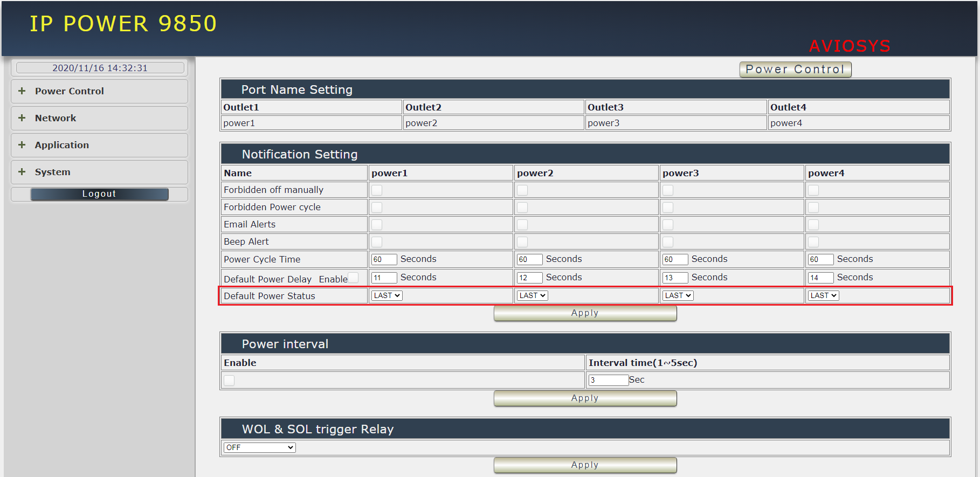Click the Power Control button at top right
This screenshot has width=980, height=477.
coord(795,69)
